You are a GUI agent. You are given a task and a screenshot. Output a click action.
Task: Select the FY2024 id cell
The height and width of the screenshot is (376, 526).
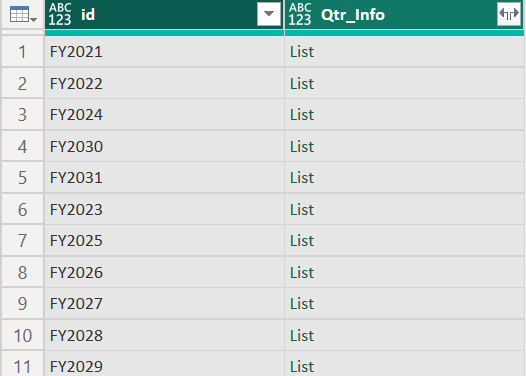[x=164, y=115]
